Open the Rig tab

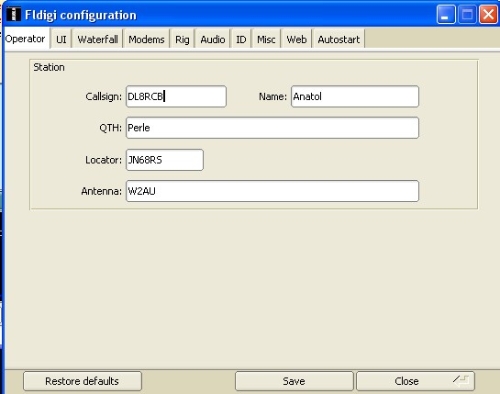(182, 39)
